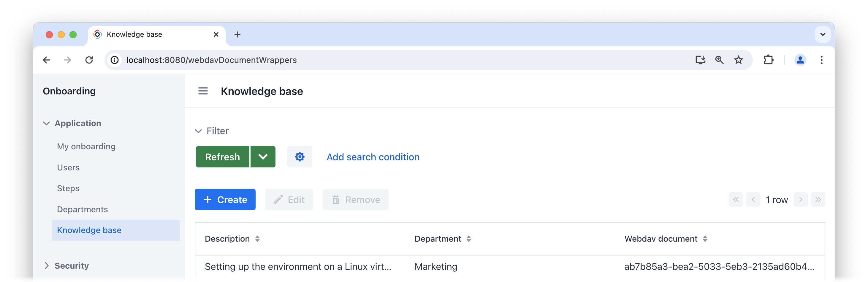
Task: Open the filter settings gear icon
Action: tap(299, 157)
